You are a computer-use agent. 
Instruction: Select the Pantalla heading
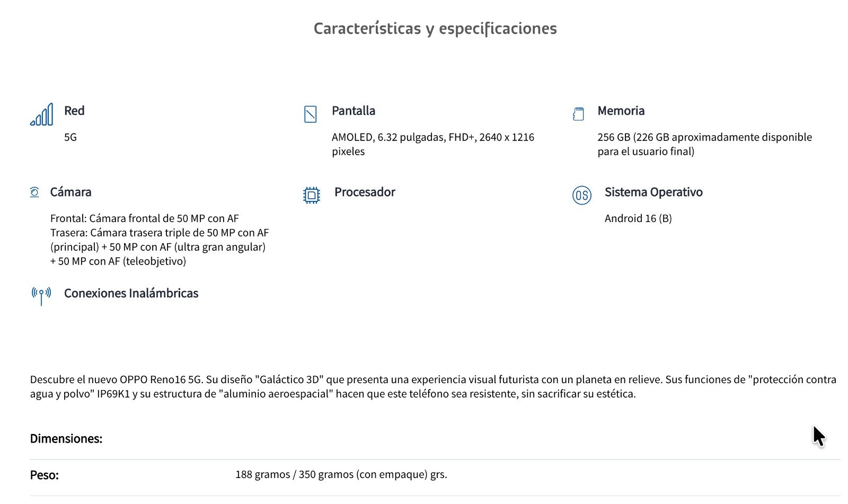pos(354,111)
